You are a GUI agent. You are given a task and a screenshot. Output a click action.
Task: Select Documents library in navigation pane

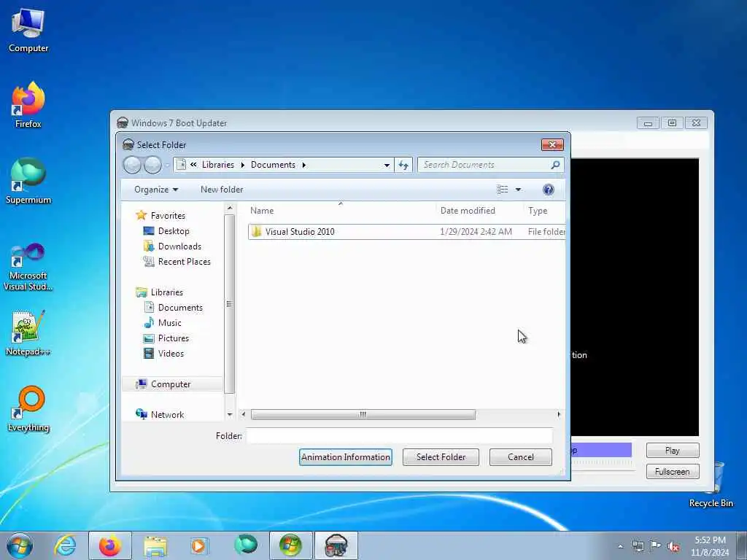[x=180, y=308]
